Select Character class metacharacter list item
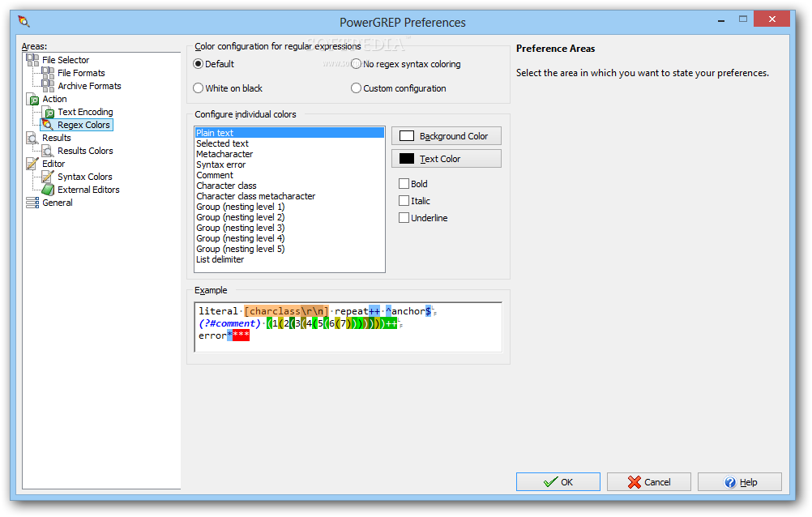Screen dimensions: 812x517 coord(289,196)
